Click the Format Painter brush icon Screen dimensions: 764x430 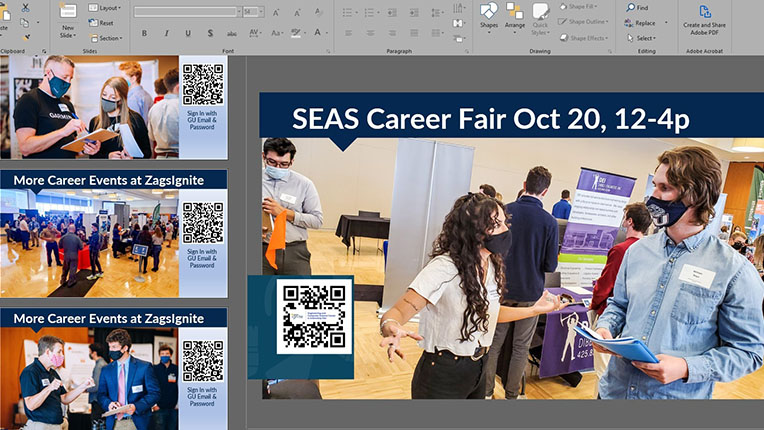[x=24, y=36]
